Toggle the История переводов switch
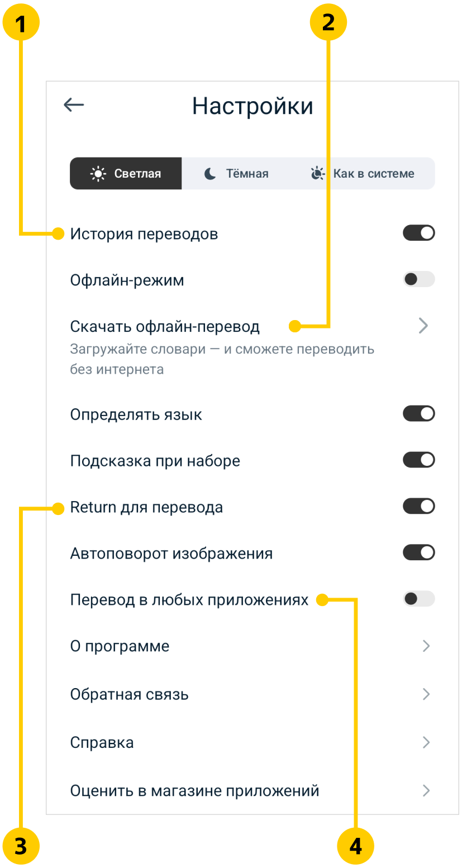The height and width of the screenshot is (868, 462). click(x=418, y=233)
